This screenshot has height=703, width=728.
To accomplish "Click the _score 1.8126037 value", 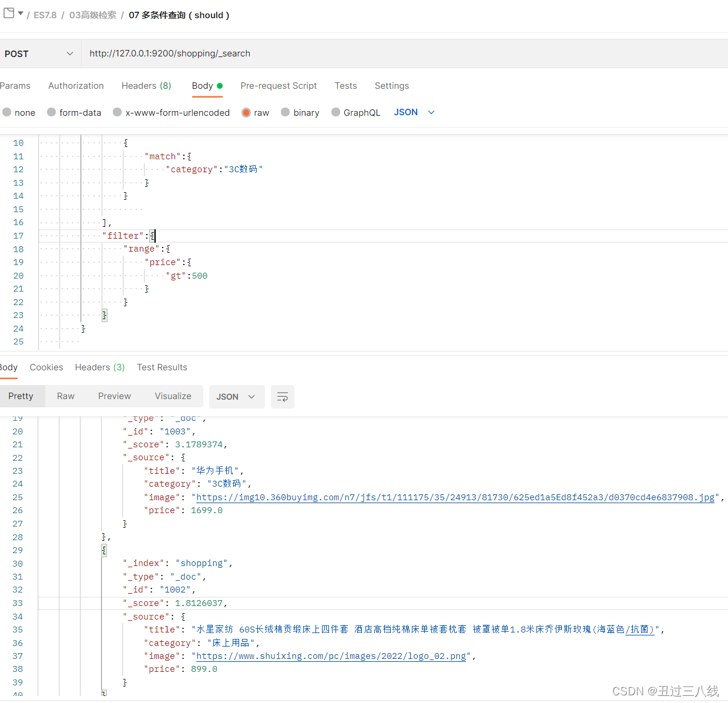I will [199, 603].
